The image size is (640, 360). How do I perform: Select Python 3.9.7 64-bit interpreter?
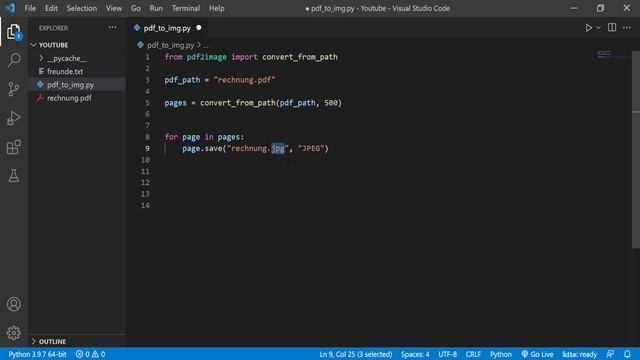coord(37,354)
